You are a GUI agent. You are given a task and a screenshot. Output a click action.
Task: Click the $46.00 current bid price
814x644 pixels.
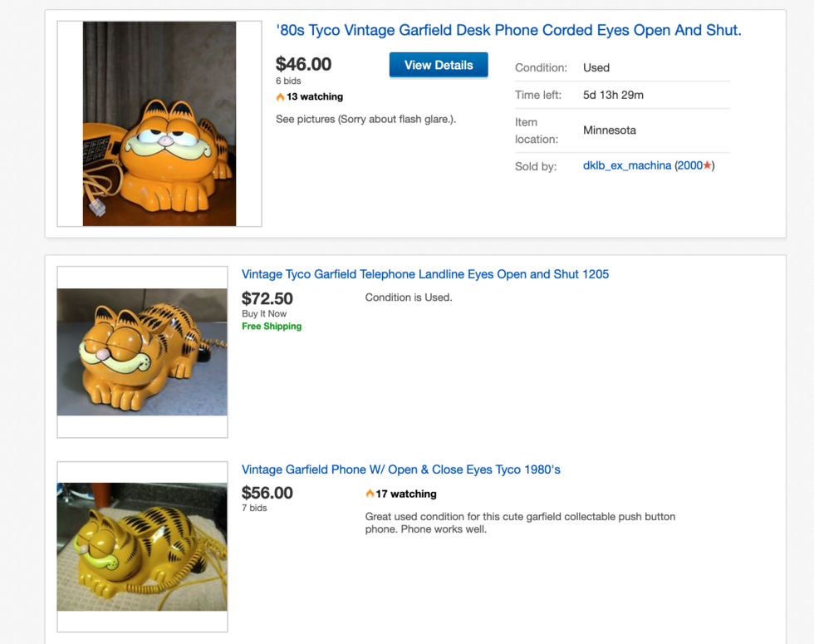click(304, 64)
